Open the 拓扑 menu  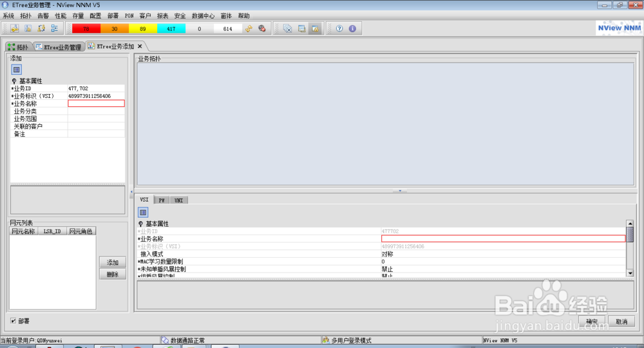(x=26, y=15)
